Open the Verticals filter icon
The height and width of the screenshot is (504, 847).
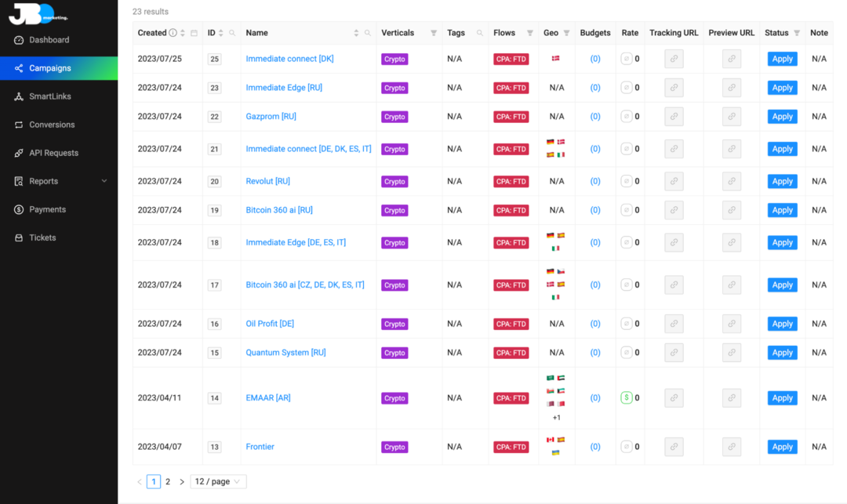pos(433,33)
